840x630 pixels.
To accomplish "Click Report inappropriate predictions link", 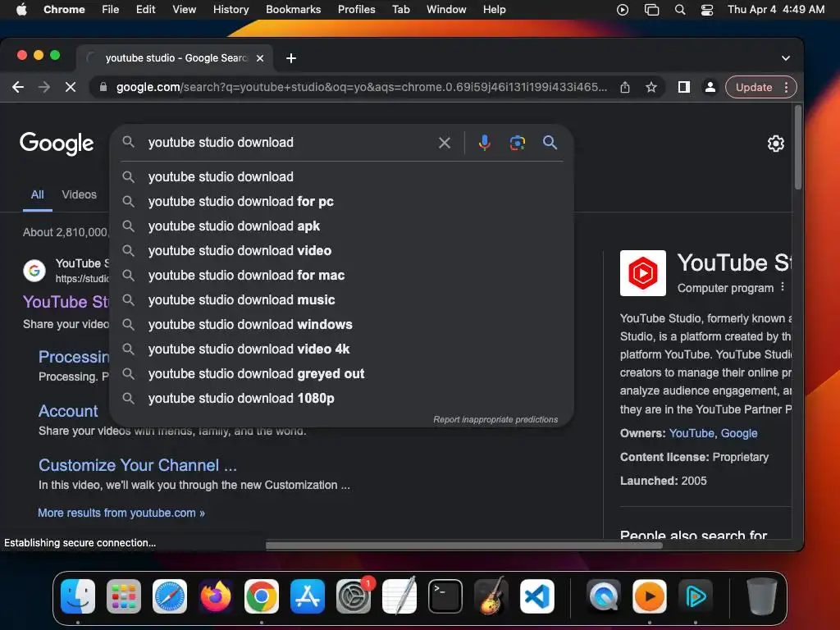I will point(495,419).
